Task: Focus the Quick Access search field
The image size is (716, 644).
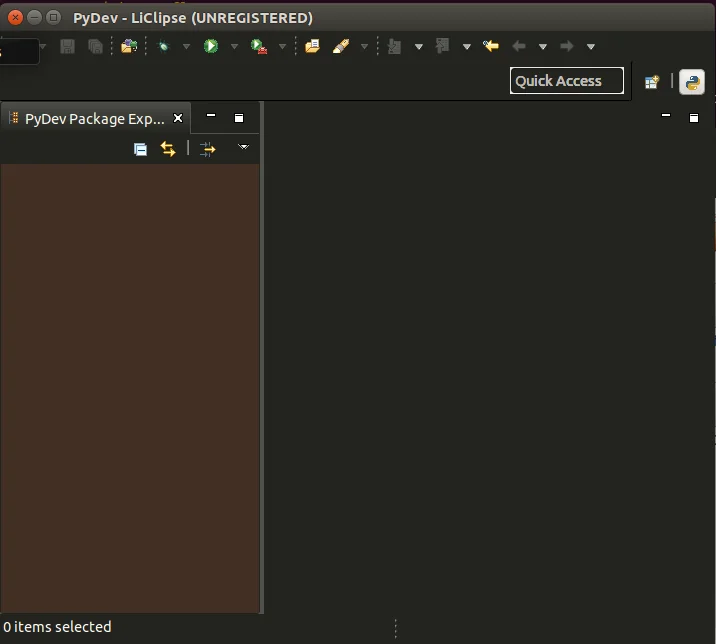Action: pyautogui.click(x=567, y=81)
